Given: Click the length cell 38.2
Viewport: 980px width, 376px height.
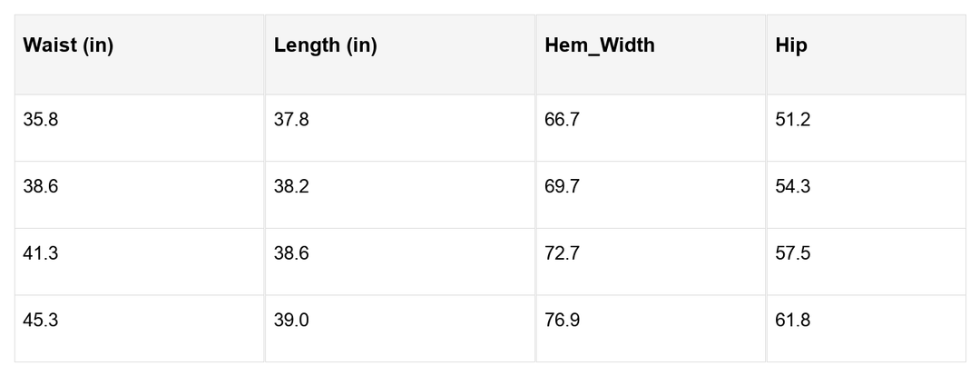Looking at the screenshot, I should coord(291,187).
